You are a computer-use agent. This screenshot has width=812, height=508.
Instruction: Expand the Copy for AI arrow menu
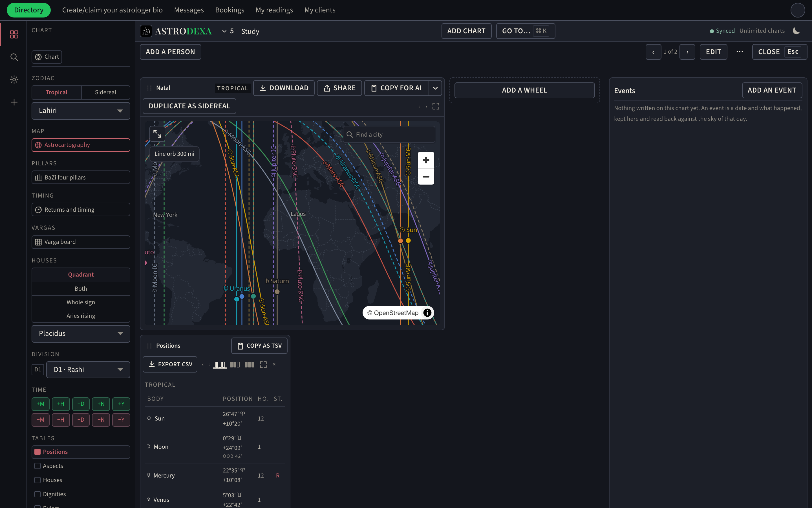(x=435, y=88)
